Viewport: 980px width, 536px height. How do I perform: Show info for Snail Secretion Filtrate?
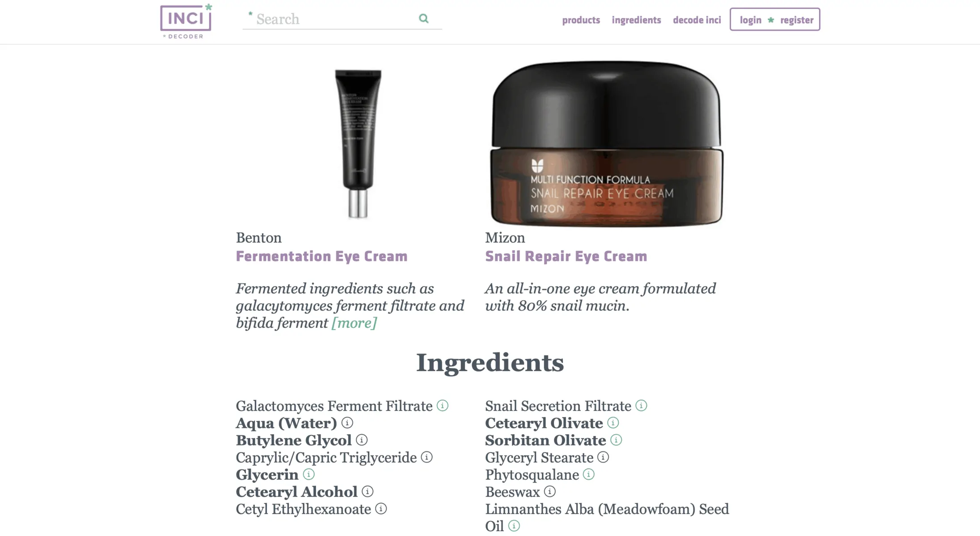click(641, 406)
